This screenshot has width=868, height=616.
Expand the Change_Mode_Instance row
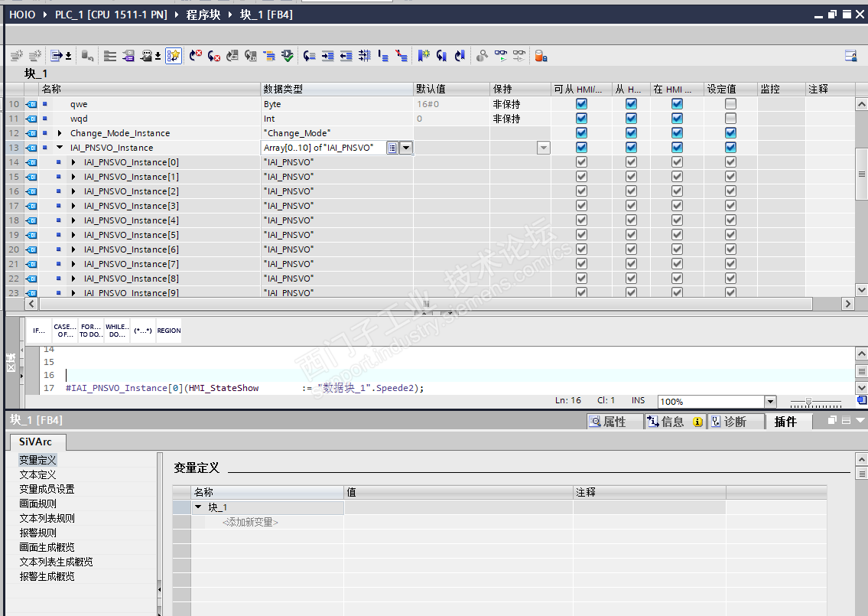tap(60, 133)
